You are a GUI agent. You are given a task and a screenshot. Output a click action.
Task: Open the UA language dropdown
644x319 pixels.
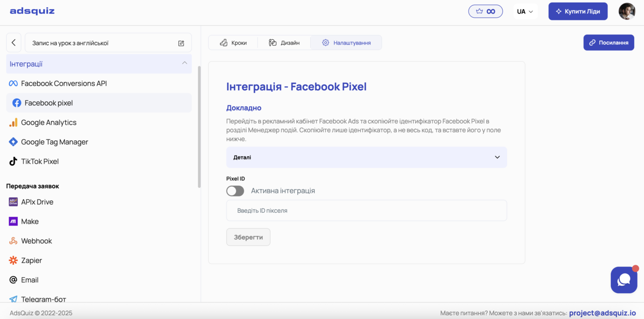[525, 11]
